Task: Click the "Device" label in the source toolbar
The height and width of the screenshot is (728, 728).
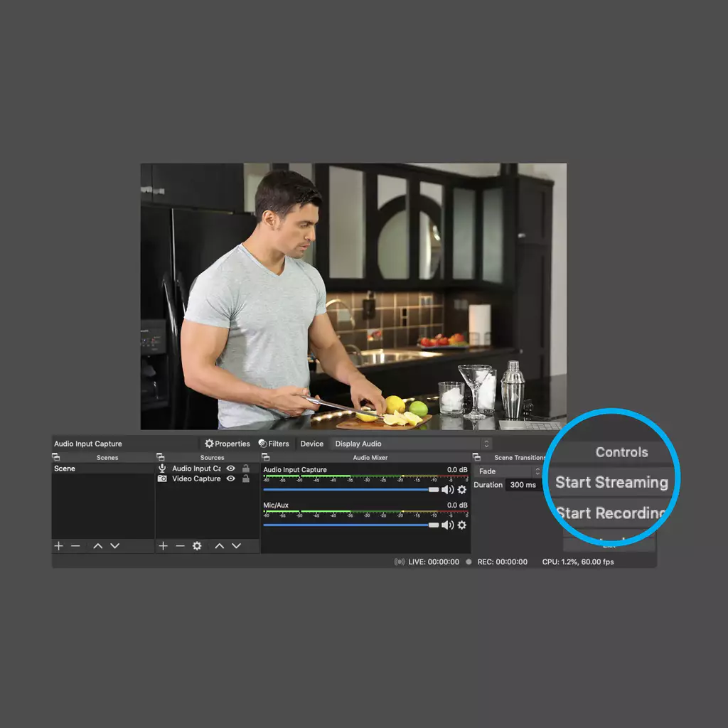Action: coord(311,444)
